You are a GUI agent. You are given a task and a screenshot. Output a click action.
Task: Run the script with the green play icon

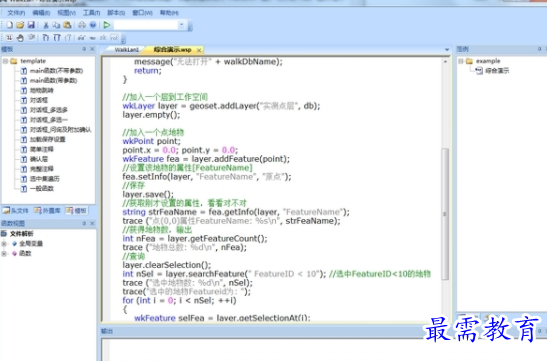pos(107,25)
